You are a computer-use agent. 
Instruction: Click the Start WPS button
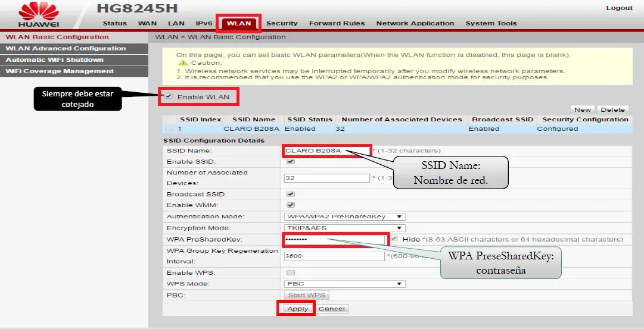click(x=306, y=295)
